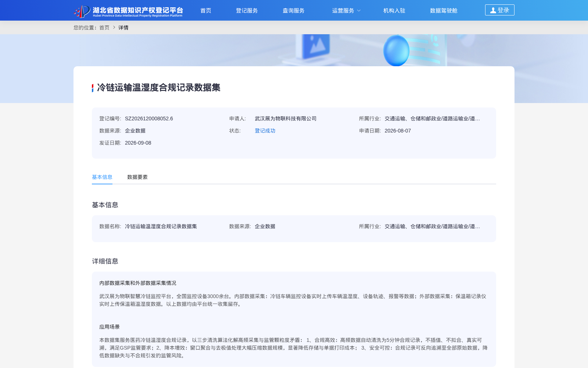Click 企业数据 value in top card
Image resolution: width=588 pixels, height=368 pixels.
(x=135, y=131)
